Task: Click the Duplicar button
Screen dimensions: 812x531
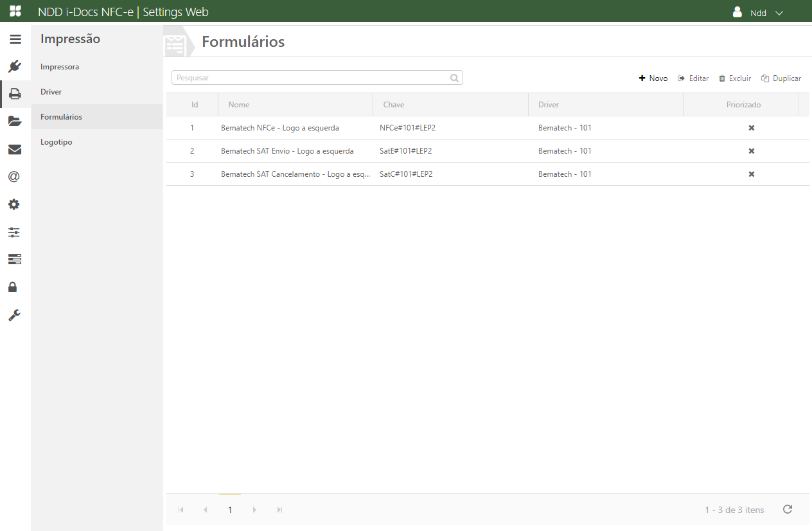Action: coord(781,78)
